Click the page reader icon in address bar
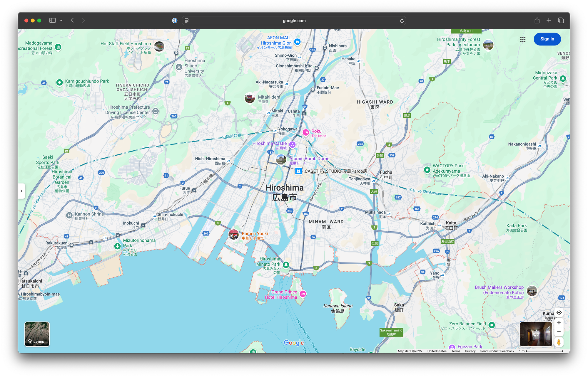 186,21
